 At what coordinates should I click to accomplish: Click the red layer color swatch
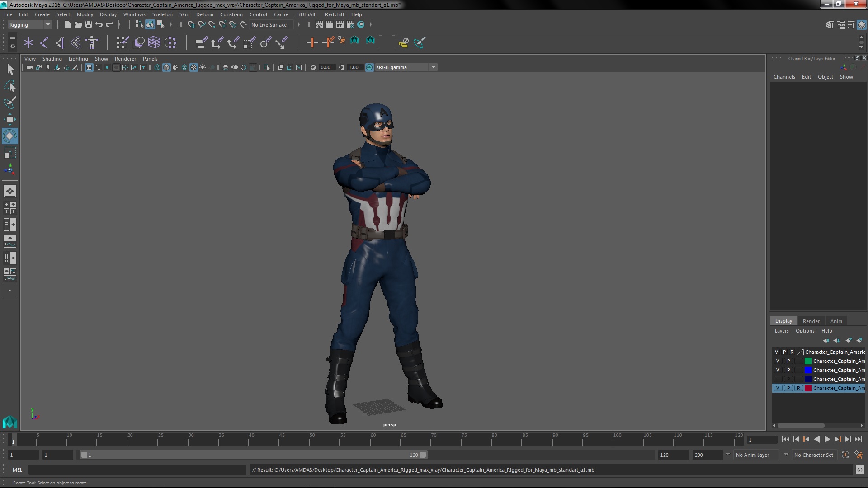pos(808,388)
